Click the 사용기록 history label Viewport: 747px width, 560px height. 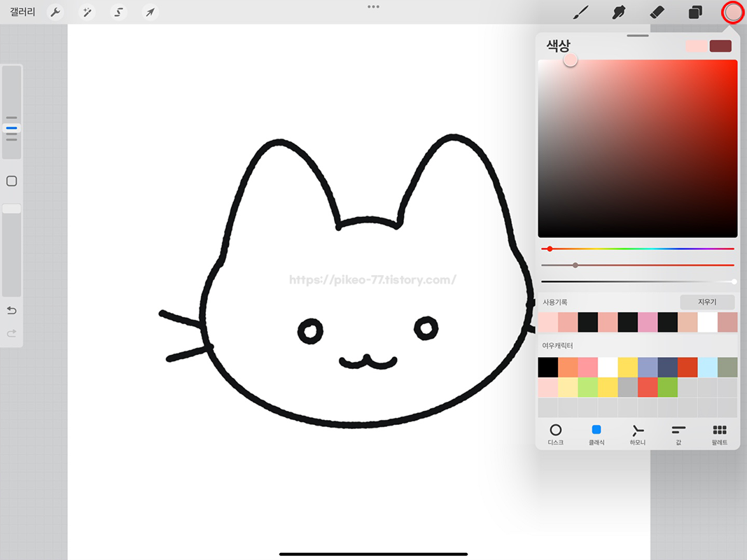(x=555, y=302)
